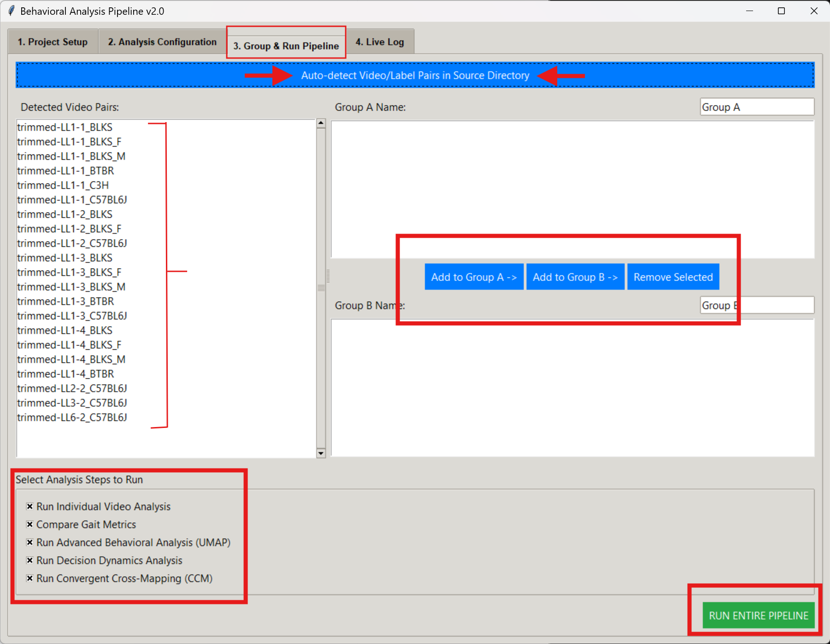Click the feather app icon in title bar
The width and height of the screenshot is (830, 644).
[11, 11]
